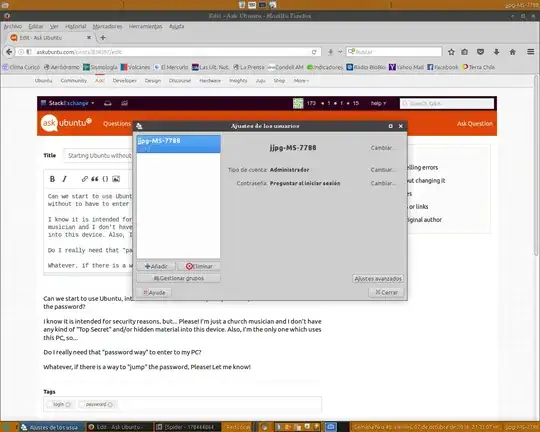
Task: Click the Italic formatting icon in editor
Action: click(x=64, y=179)
